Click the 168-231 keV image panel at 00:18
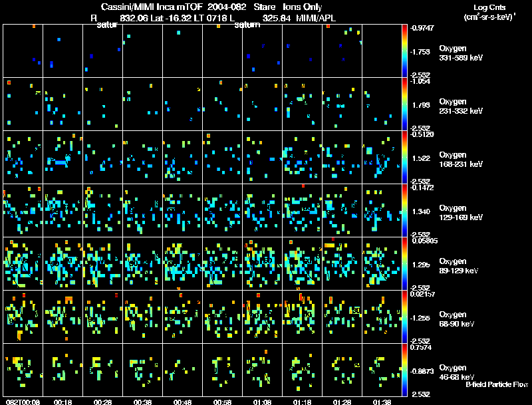532x405 pixels. [x=63, y=157]
